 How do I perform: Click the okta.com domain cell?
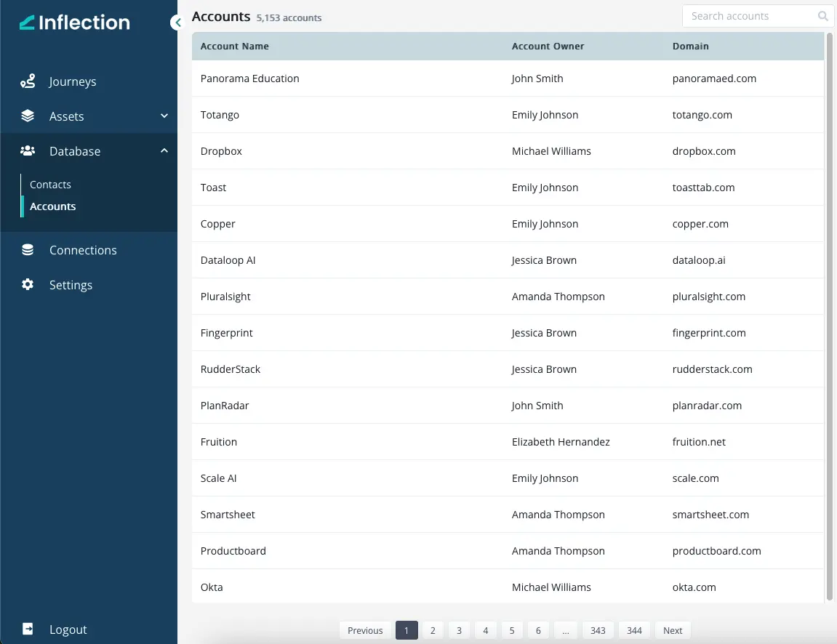click(694, 587)
